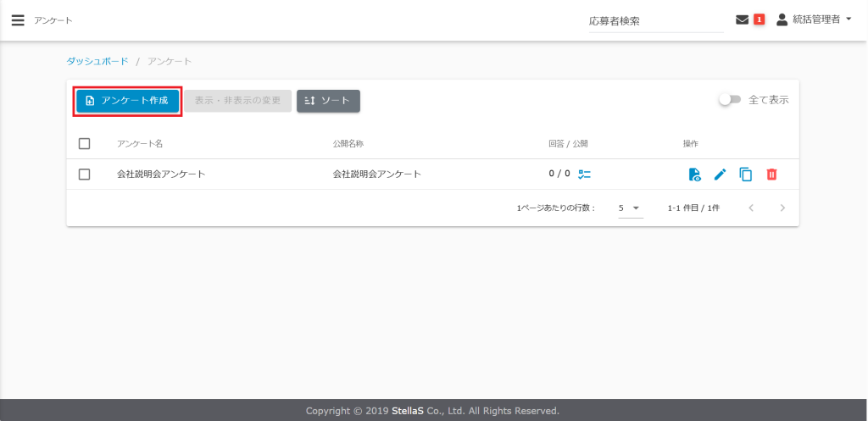
Task: Click the アンケート名 column header
Action: point(139,144)
